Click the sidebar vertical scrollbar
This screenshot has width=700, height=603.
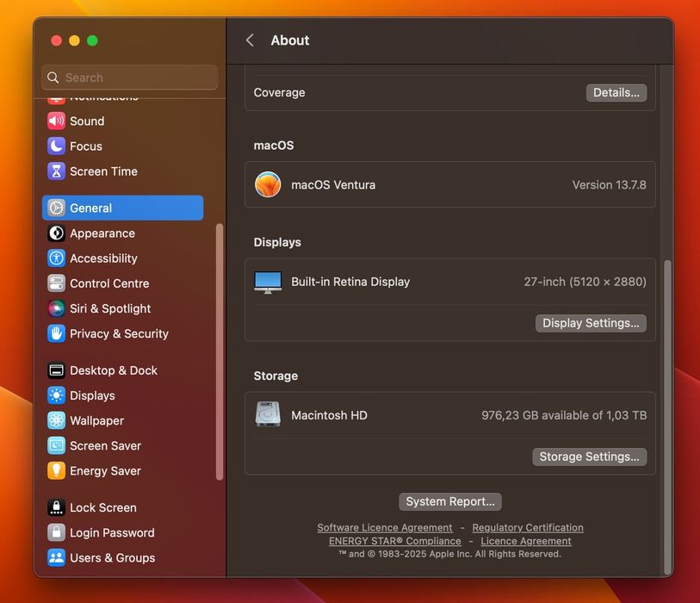pyautogui.click(x=220, y=352)
